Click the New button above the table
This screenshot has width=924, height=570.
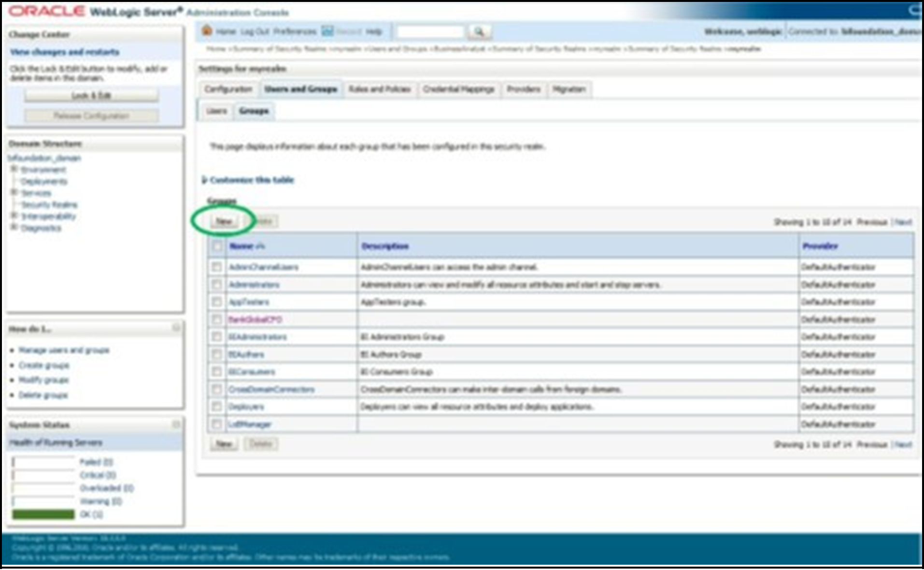click(224, 221)
